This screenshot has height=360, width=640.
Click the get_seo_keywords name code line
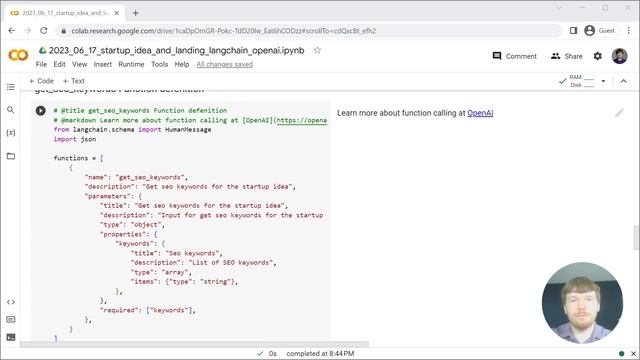pos(136,177)
